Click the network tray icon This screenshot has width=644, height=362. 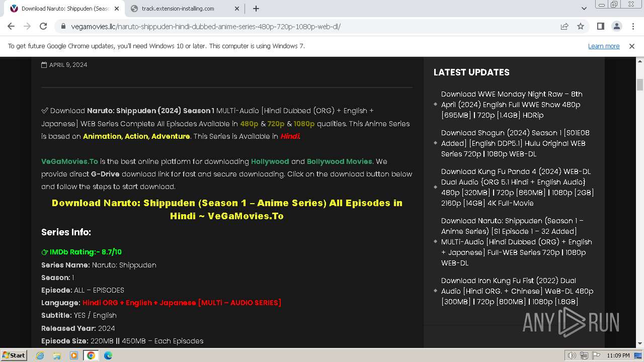tap(584, 355)
